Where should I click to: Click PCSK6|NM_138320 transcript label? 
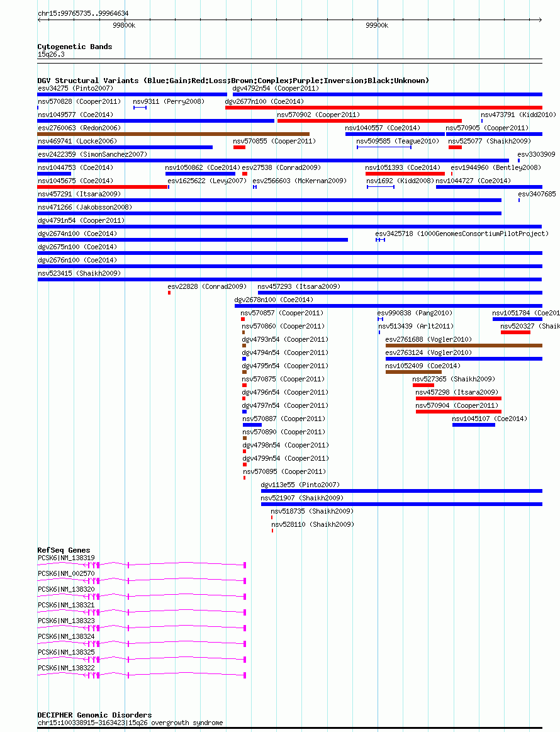66,590
